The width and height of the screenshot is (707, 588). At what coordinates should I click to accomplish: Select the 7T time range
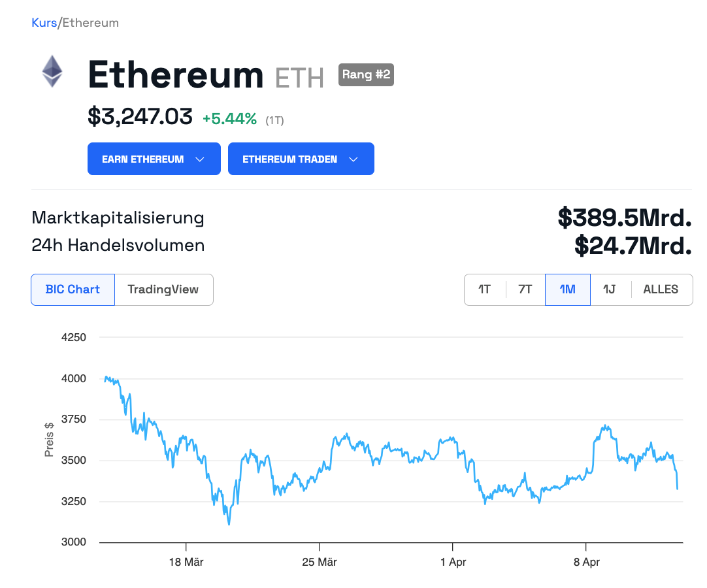coord(525,289)
